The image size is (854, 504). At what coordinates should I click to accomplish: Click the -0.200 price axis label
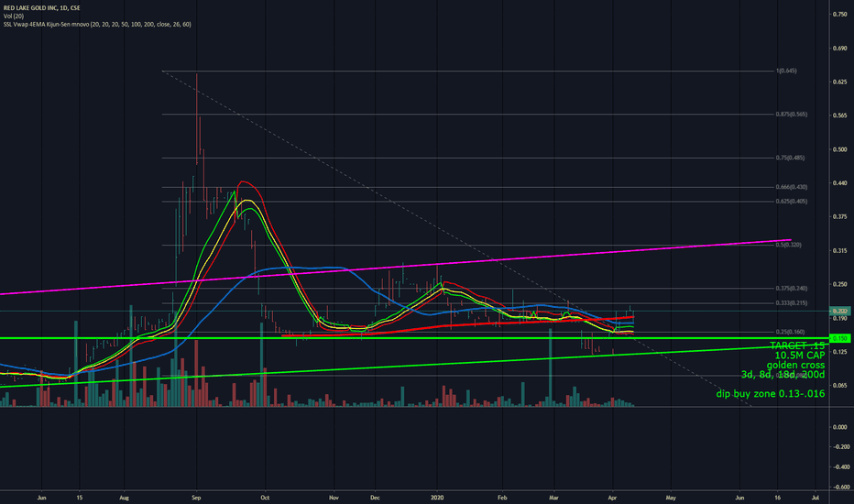tap(839, 447)
